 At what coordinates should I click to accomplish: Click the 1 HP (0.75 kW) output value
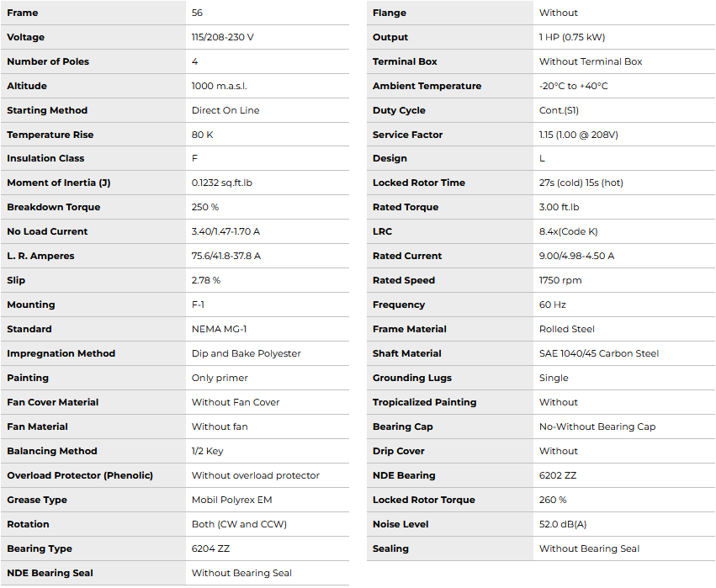tap(572, 37)
